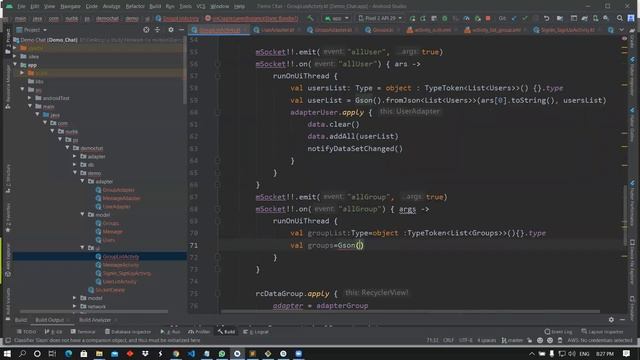Click the user account avatar icon
This screenshot has width=640, height=360.
click(x=631, y=18)
